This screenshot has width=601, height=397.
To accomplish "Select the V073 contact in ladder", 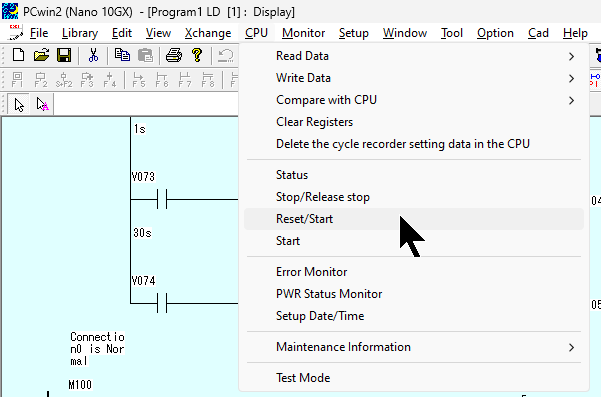I will pos(162,199).
